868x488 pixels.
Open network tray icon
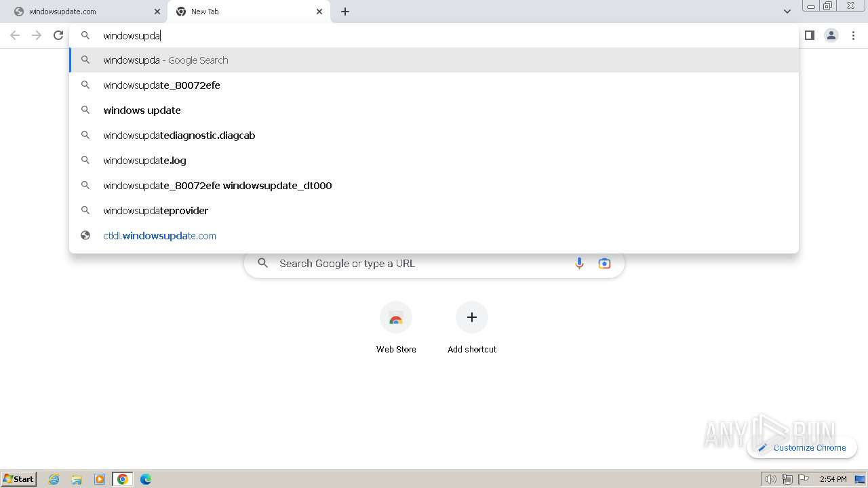coord(787,479)
